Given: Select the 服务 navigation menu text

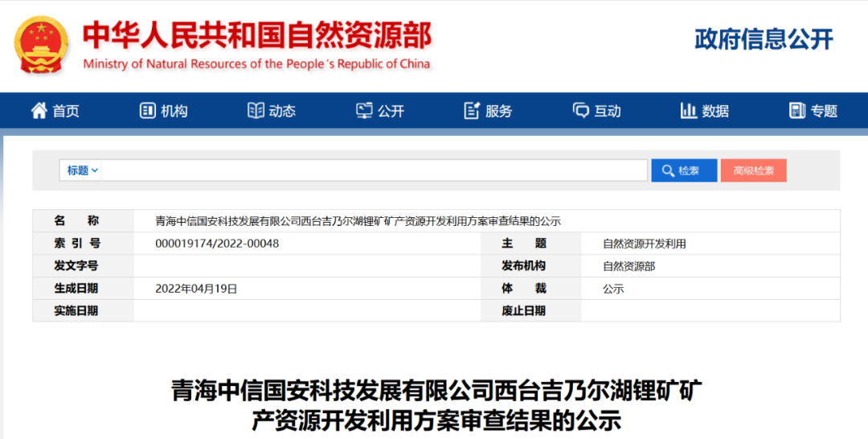Looking at the screenshot, I should (498, 112).
